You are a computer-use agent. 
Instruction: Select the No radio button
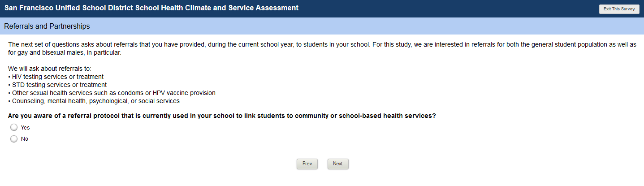(x=14, y=139)
